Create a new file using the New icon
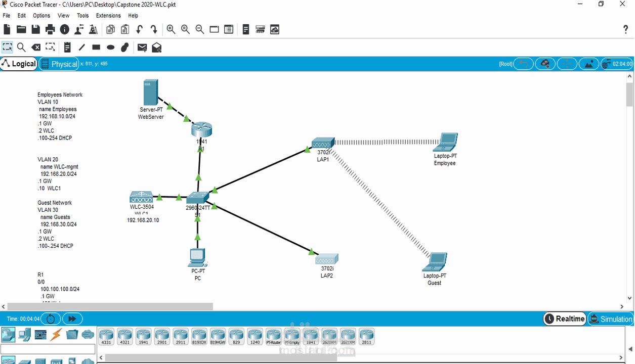 [x=7, y=29]
